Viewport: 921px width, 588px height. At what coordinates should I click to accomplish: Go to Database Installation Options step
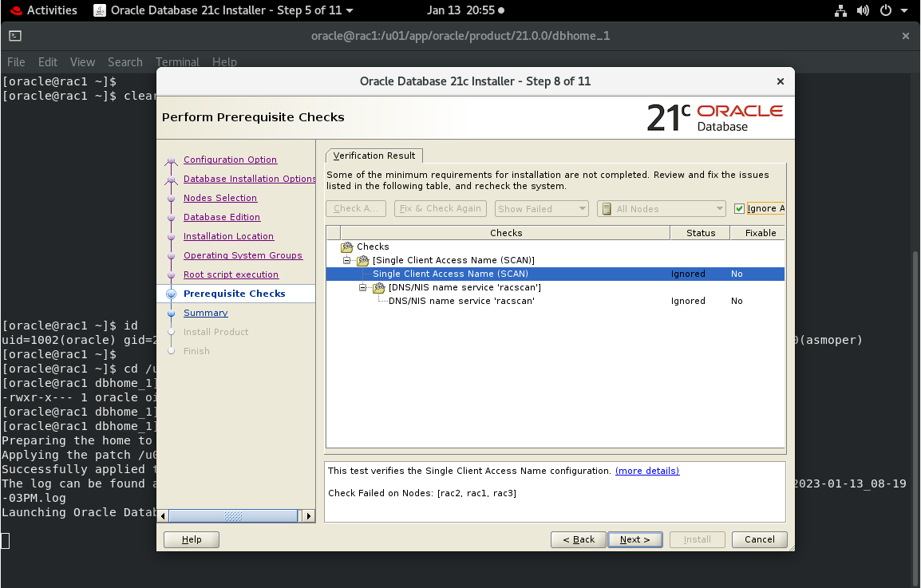click(x=250, y=179)
